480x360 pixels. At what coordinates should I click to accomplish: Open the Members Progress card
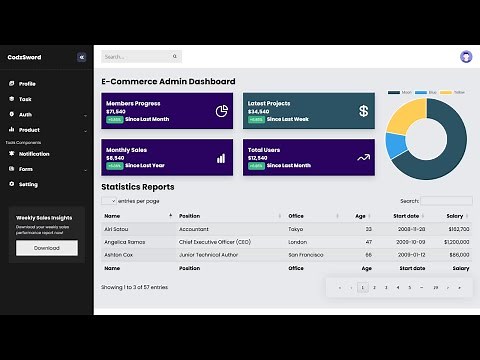[x=167, y=111]
